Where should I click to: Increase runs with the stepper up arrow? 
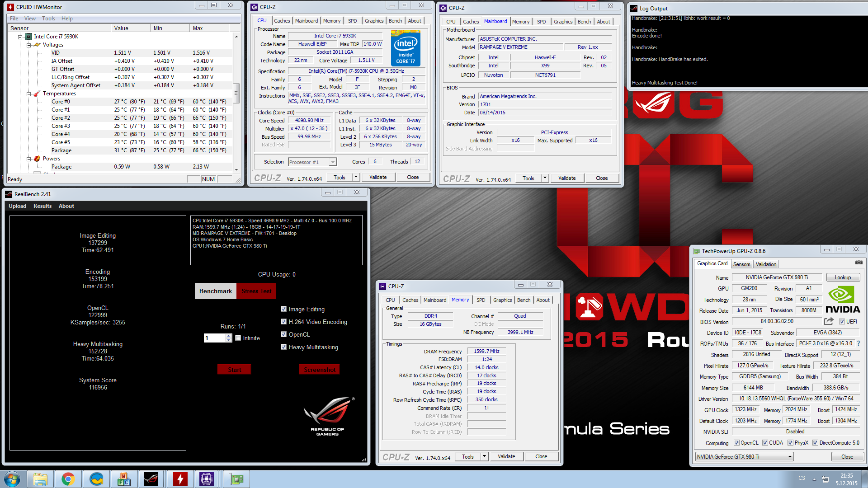point(229,336)
